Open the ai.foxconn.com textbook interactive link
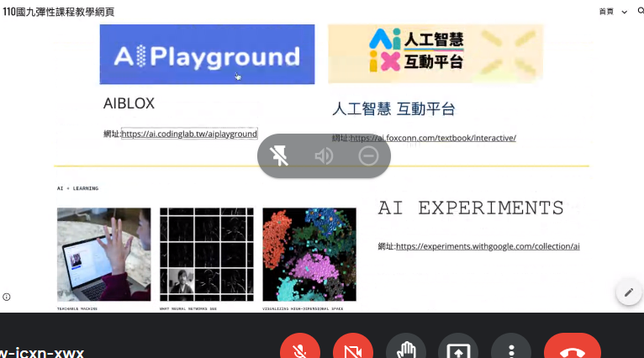Image resolution: width=644 pixels, height=358 pixels. coord(433,138)
